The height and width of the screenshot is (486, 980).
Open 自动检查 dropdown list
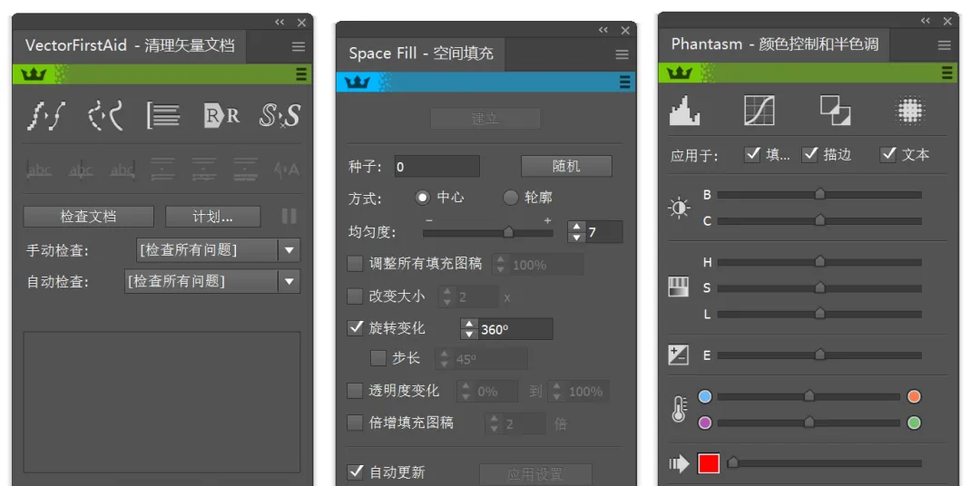point(212,281)
